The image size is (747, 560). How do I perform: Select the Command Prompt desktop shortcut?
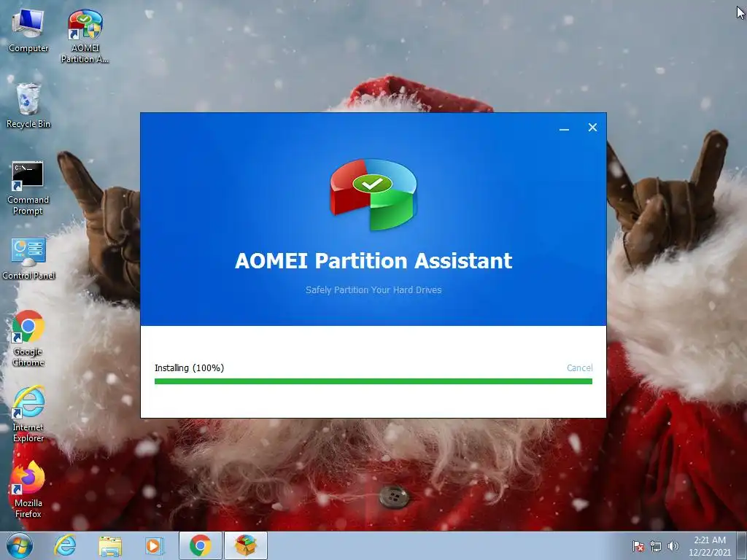28,187
